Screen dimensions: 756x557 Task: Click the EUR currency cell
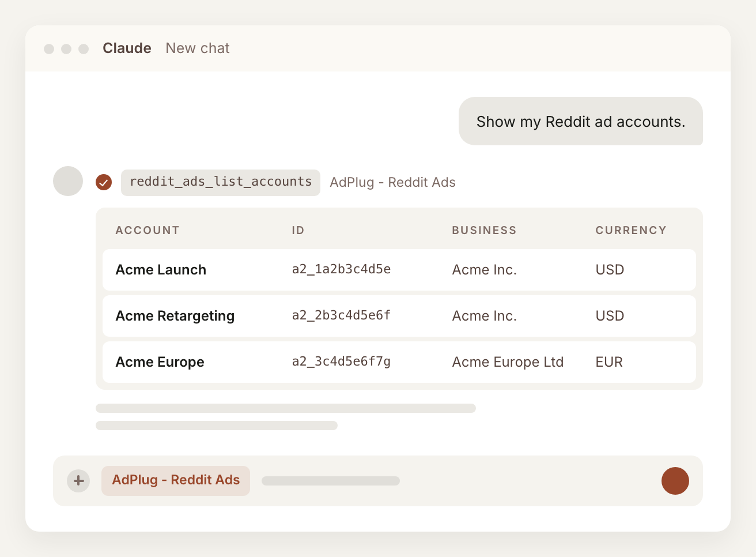click(x=609, y=362)
